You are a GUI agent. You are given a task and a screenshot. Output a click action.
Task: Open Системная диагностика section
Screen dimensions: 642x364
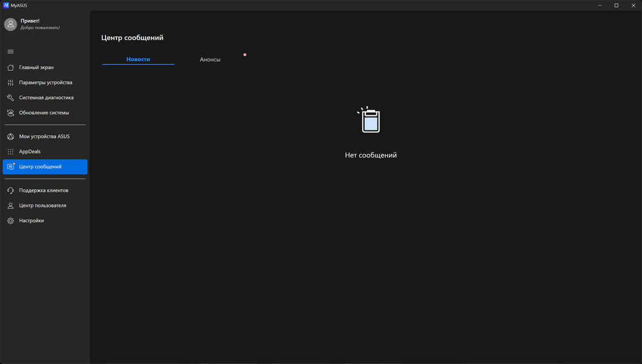pos(45,98)
